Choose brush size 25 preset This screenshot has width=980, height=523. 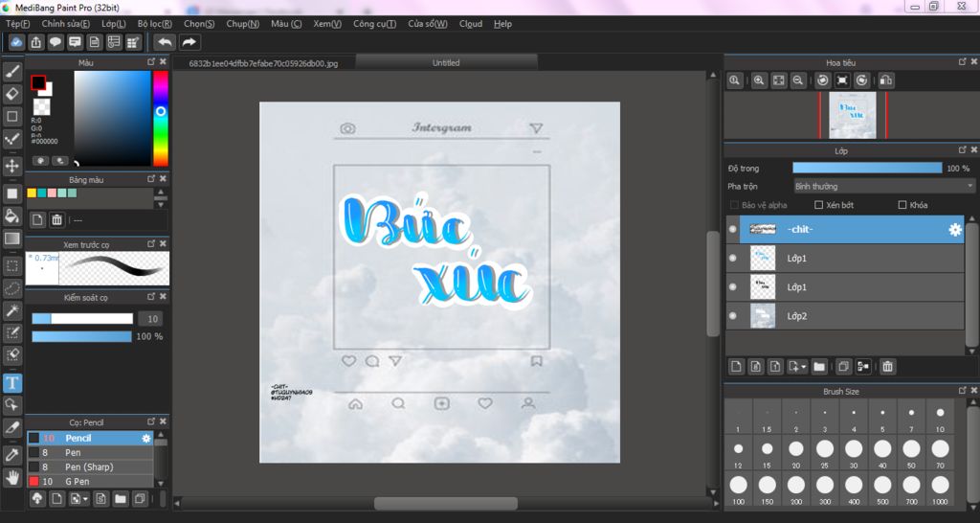[825, 452]
